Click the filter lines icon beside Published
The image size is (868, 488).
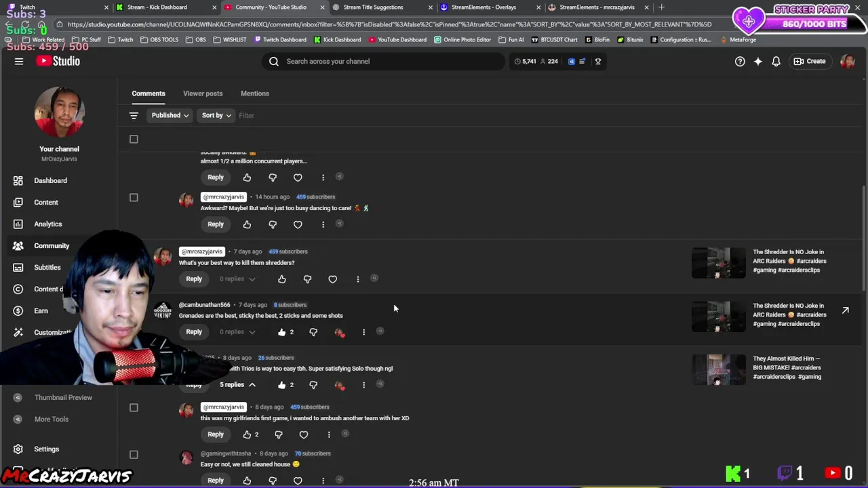[134, 115]
